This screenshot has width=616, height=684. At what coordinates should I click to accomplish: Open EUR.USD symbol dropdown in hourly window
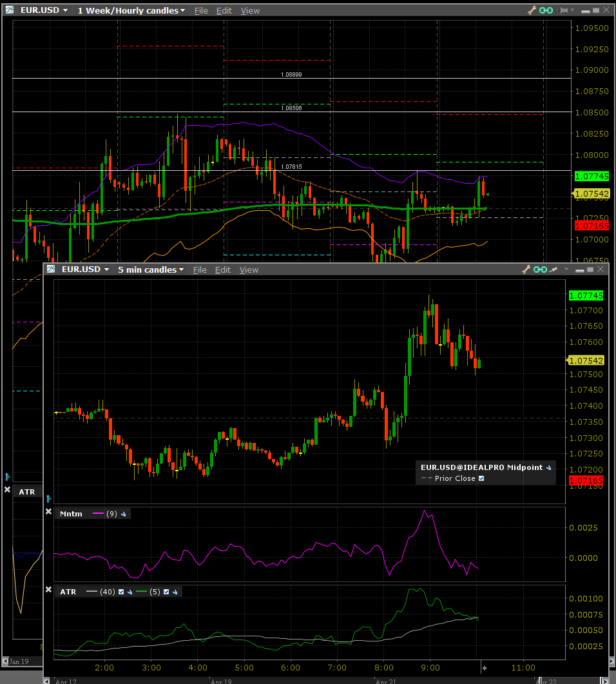click(x=65, y=10)
